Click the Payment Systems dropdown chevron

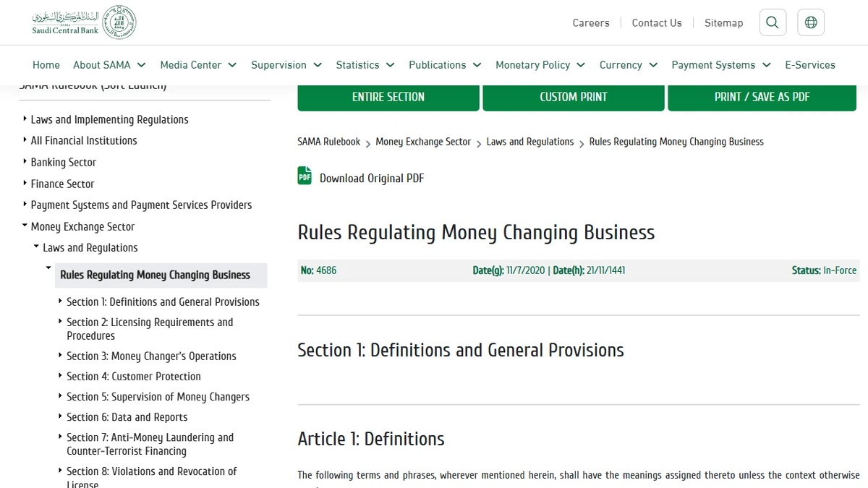(x=766, y=65)
